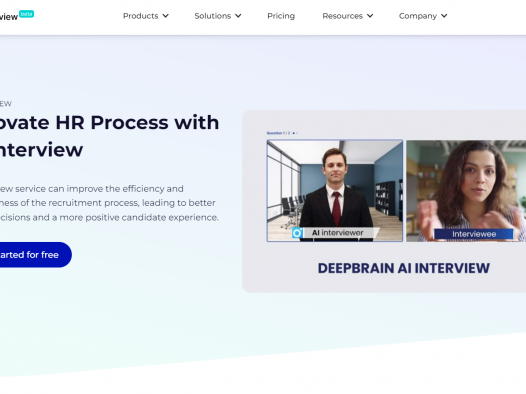Click the Question 1/2 indicator text
This screenshot has height=394, width=526.
coord(278,133)
